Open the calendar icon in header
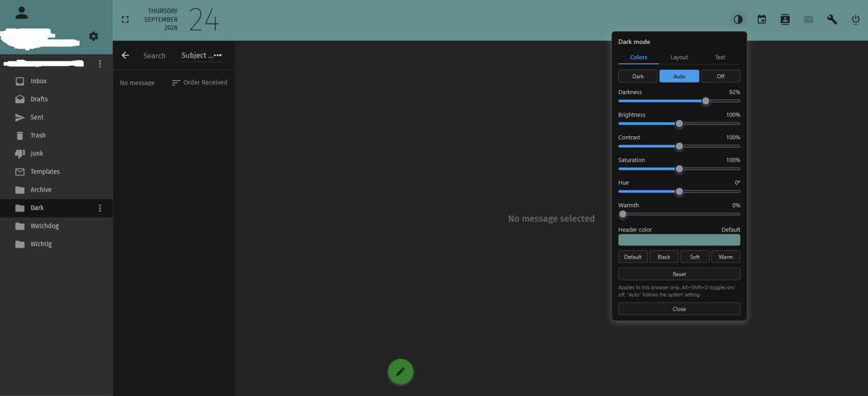 click(762, 19)
